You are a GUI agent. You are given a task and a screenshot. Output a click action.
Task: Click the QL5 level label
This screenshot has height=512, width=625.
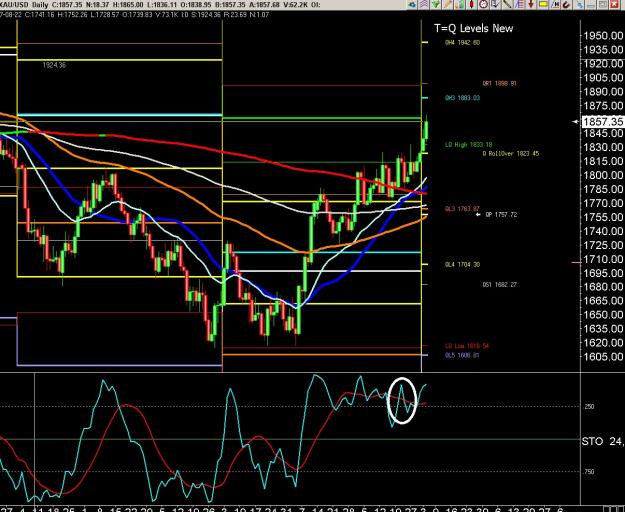tap(462, 355)
